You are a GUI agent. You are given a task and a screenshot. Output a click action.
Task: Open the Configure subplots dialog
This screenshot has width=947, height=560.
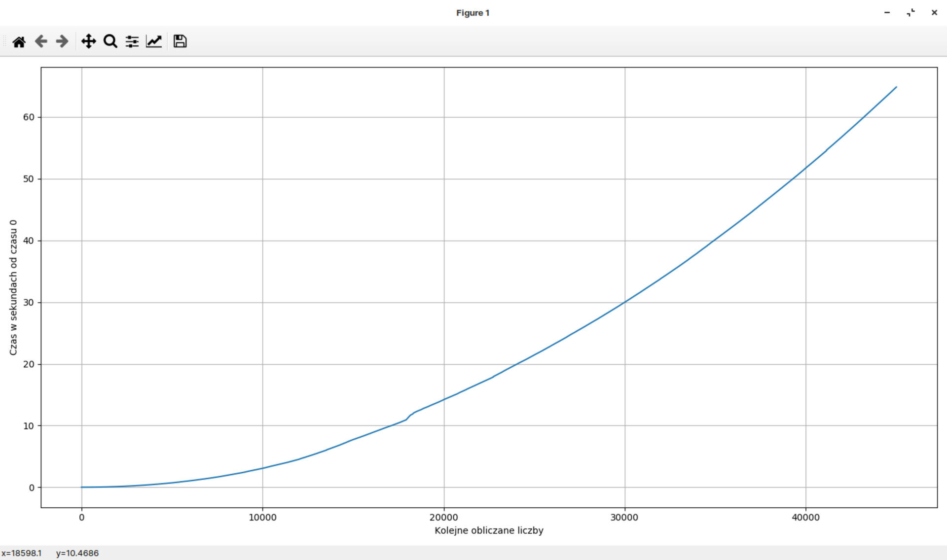(x=132, y=41)
